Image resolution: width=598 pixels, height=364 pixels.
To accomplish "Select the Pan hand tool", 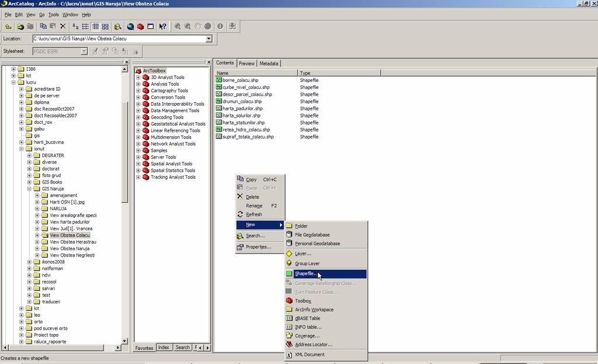I will click(x=198, y=26).
